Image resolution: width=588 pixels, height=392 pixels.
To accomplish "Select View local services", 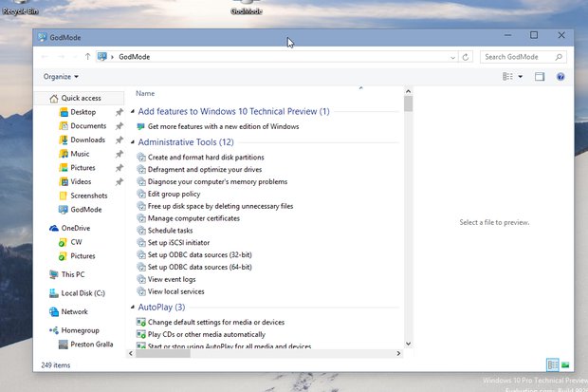I will click(x=175, y=291).
